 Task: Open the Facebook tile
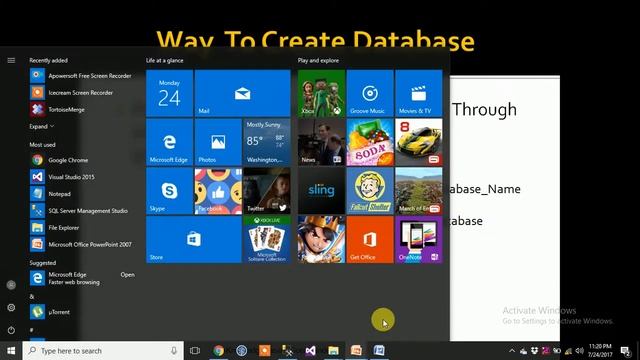[x=218, y=191]
